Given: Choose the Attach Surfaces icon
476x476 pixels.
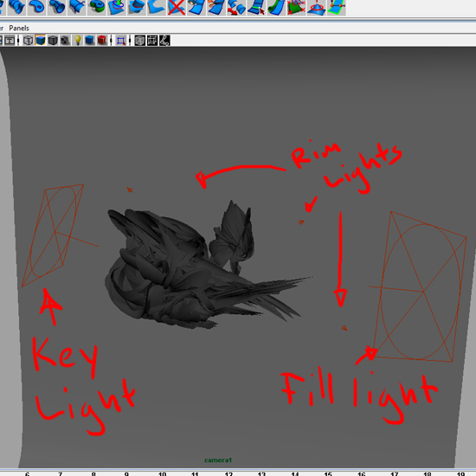Looking at the screenshot, I should coord(196,7).
